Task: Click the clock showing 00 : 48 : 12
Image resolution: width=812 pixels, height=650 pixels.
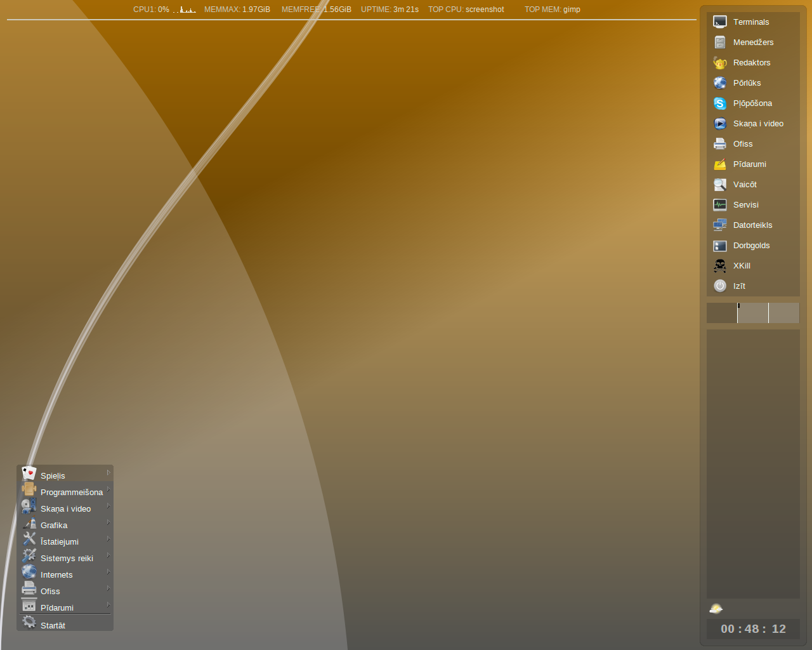Action: pyautogui.click(x=753, y=629)
